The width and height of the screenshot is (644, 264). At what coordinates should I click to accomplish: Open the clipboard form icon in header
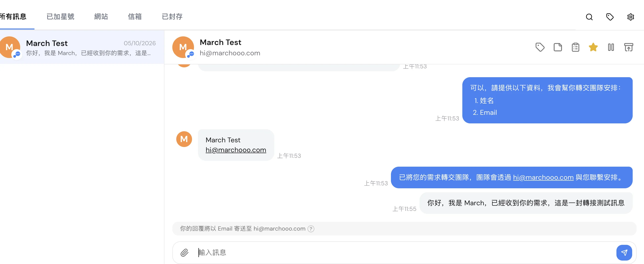tap(576, 47)
